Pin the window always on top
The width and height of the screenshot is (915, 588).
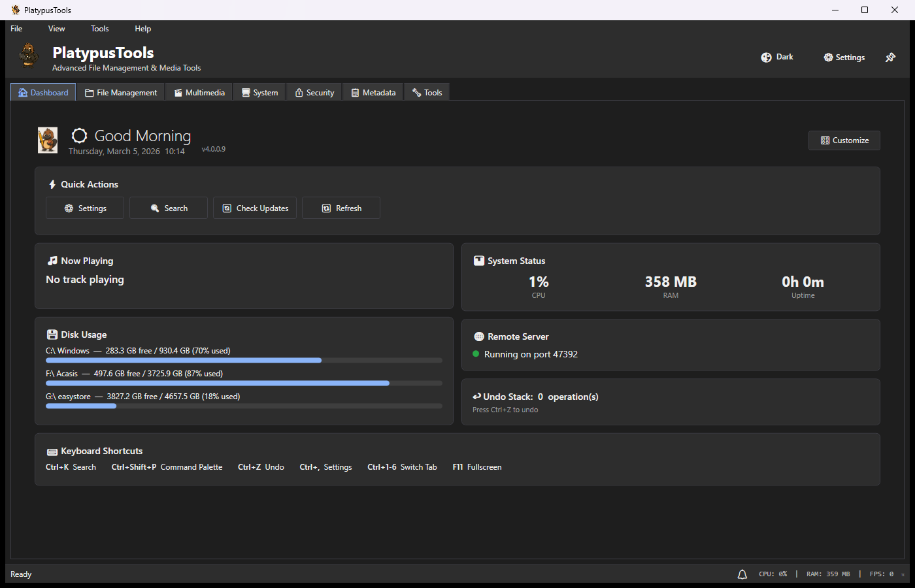pyautogui.click(x=890, y=57)
